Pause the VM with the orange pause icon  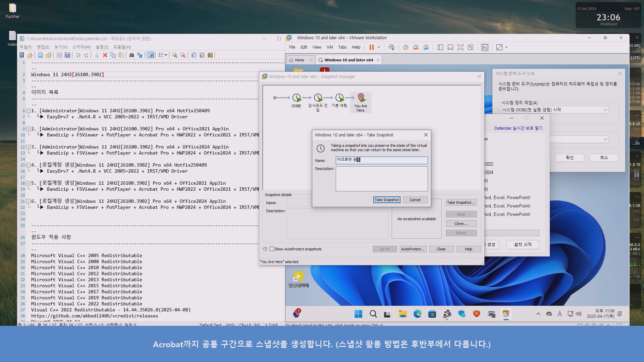[371, 47]
